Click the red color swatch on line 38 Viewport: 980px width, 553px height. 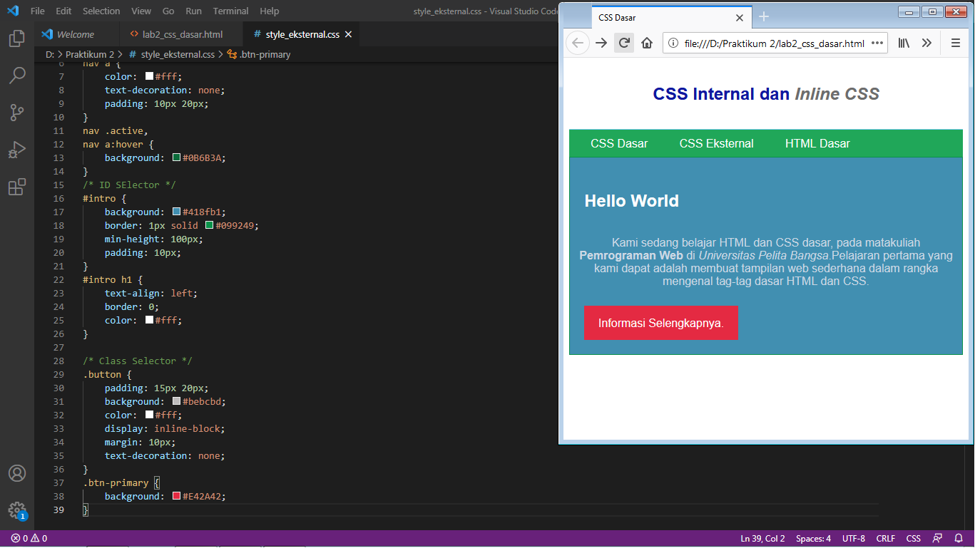coord(175,495)
